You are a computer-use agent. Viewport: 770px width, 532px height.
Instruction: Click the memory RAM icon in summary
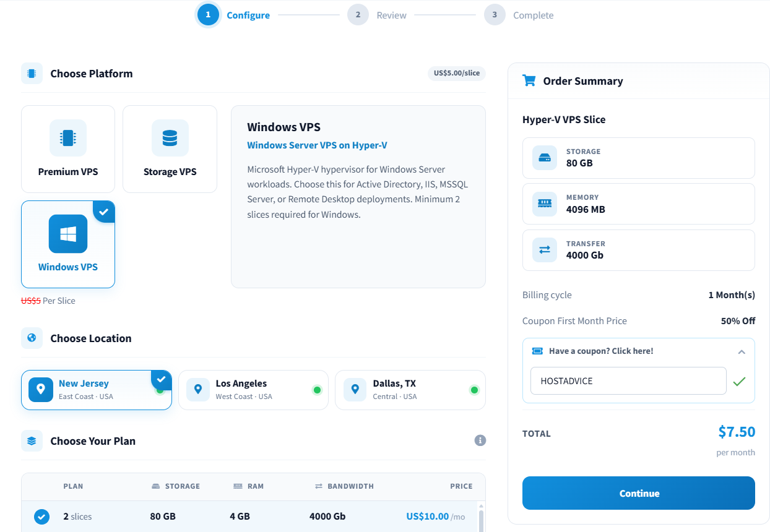click(545, 204)
